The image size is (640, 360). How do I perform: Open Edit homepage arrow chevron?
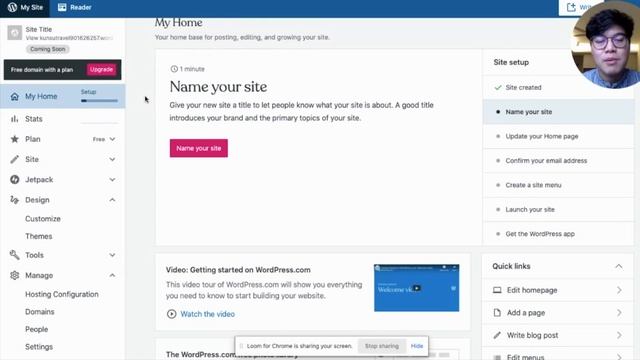coord(619,290)
